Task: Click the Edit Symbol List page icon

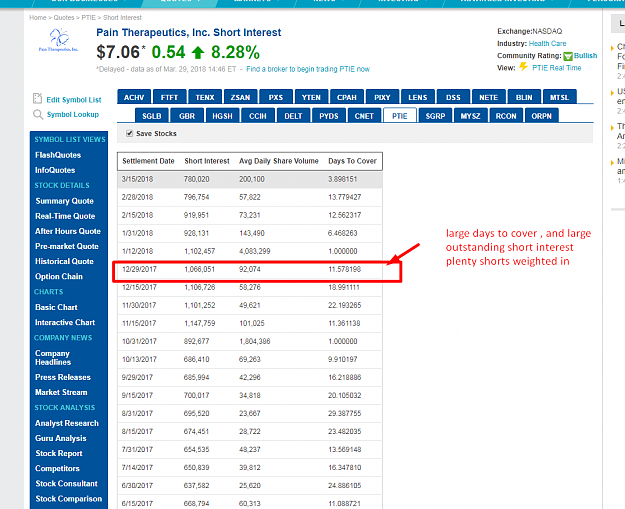Action: [37, 98]
